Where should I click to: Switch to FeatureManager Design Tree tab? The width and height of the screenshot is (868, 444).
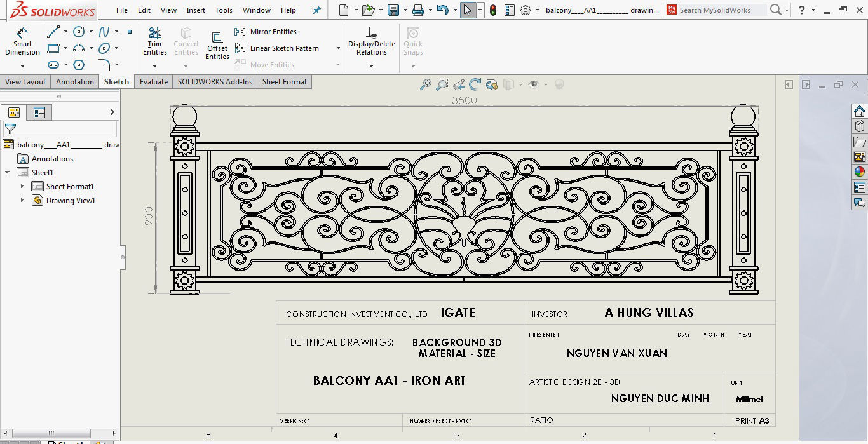click(x=14, y=112)
